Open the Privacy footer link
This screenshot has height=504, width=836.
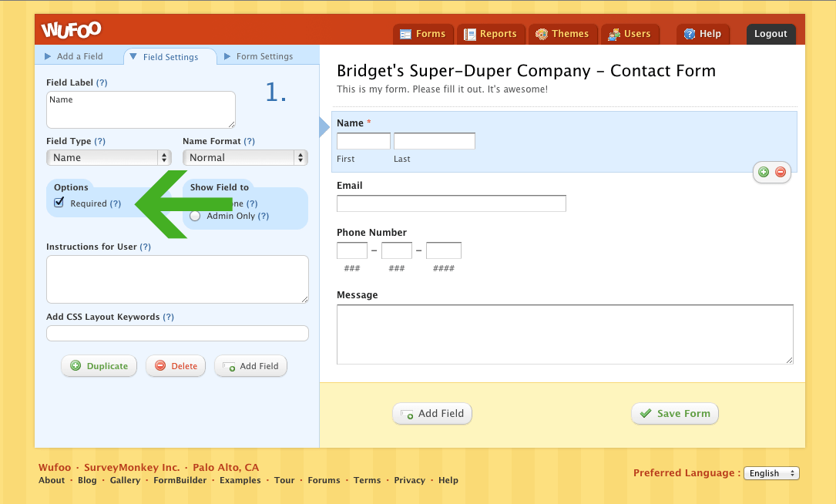pos(409,480)
